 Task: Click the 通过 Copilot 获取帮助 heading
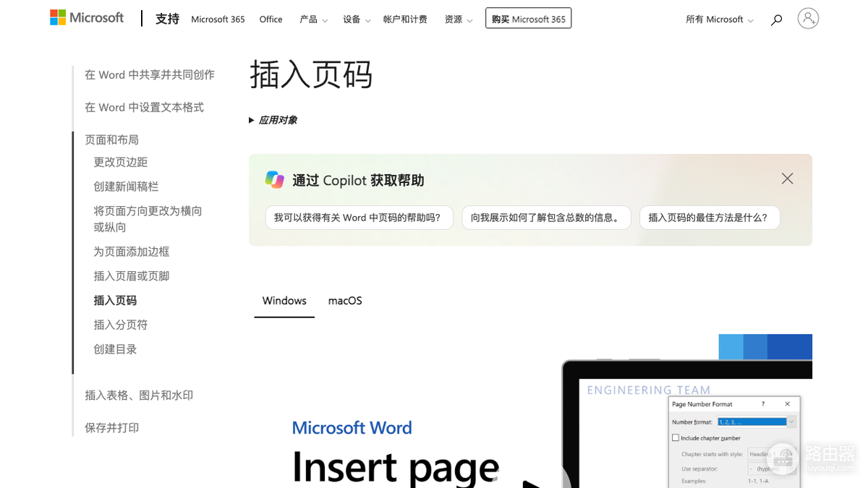(358, 180)
